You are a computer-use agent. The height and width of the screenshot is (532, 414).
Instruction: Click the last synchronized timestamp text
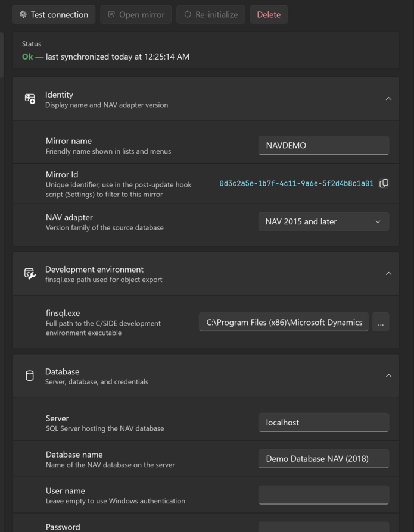pyautogui.click(x=117, y=57)
